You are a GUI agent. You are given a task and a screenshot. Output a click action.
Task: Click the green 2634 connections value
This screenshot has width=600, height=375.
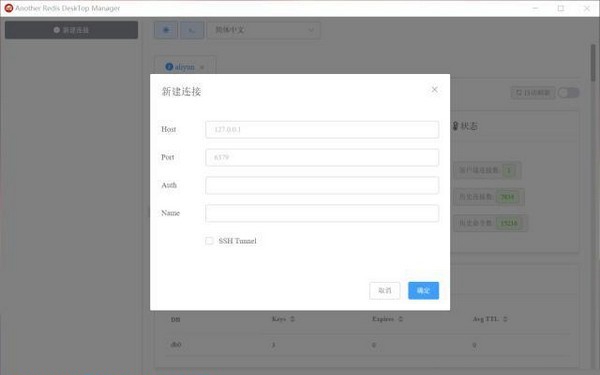click(507, 197)
